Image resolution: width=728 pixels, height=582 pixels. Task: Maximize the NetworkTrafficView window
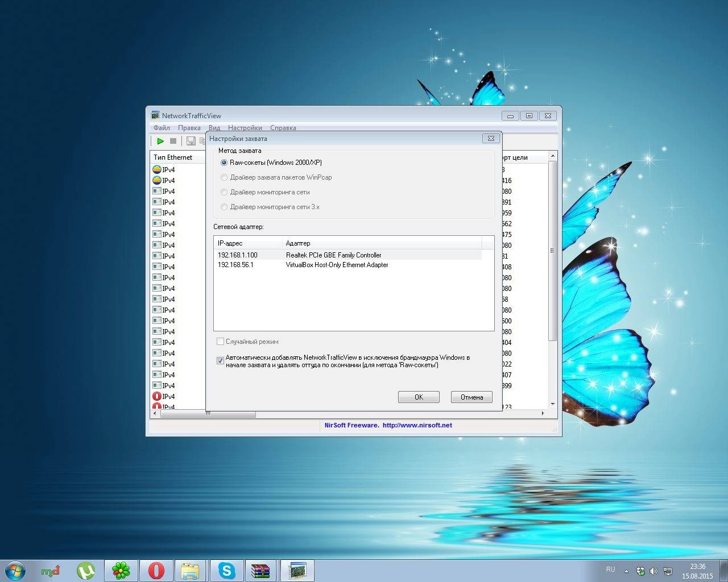[529, 115]
